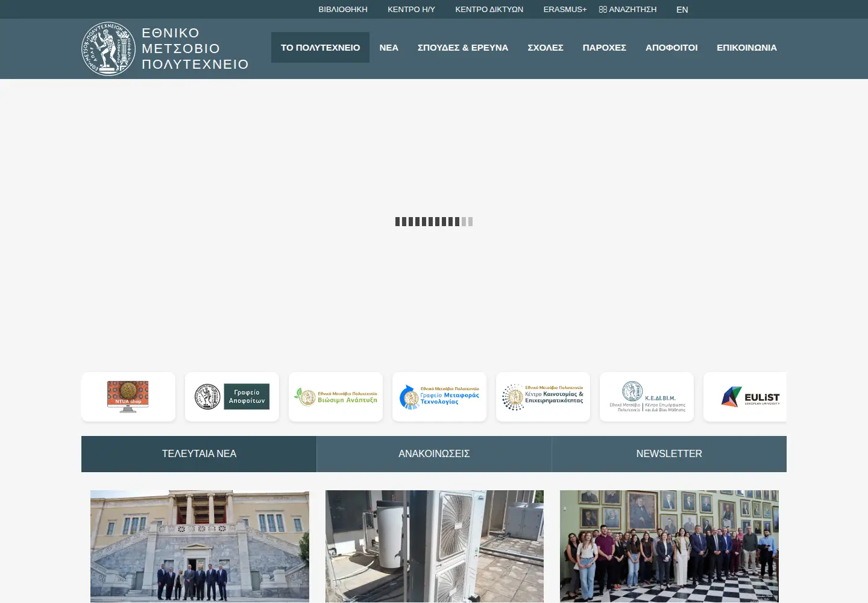Image resolution: width=868 pixels, height=603 pixels.
Task: Switch to the NEWSLETTER tab
Action: tap(669, 454)
